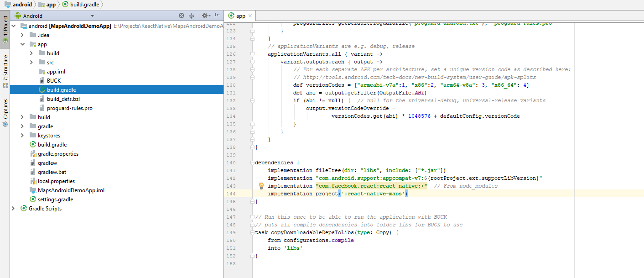Image resolution: width=644 pixels, height=278 pixels.
Task: Open the Project panel settings gear
Action: pos(205,16)
